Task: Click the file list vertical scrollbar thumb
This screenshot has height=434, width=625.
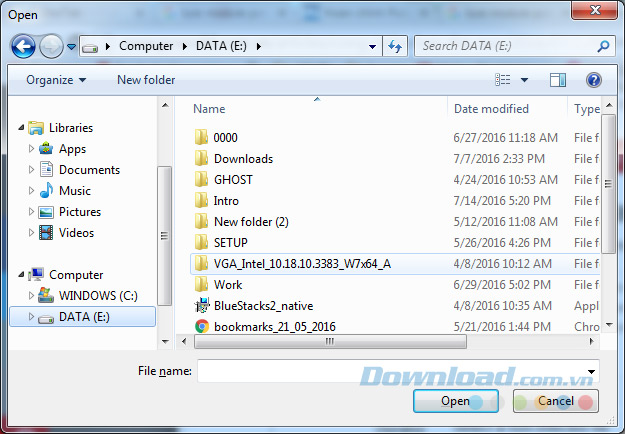Action: pos(608,184)
